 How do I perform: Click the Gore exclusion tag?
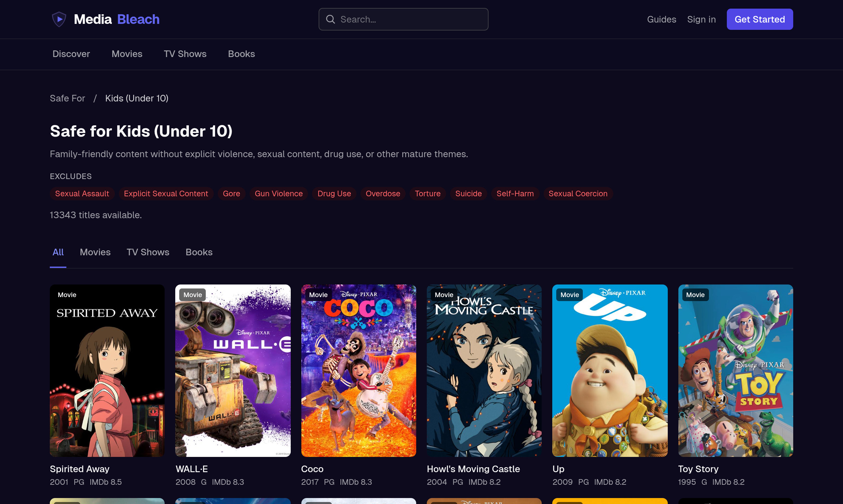(x=231, y=194)
